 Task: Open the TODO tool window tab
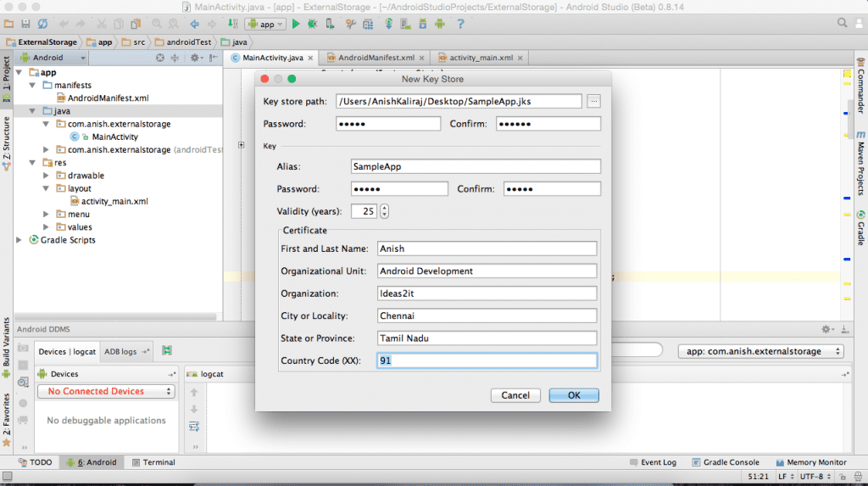point(35,462)
